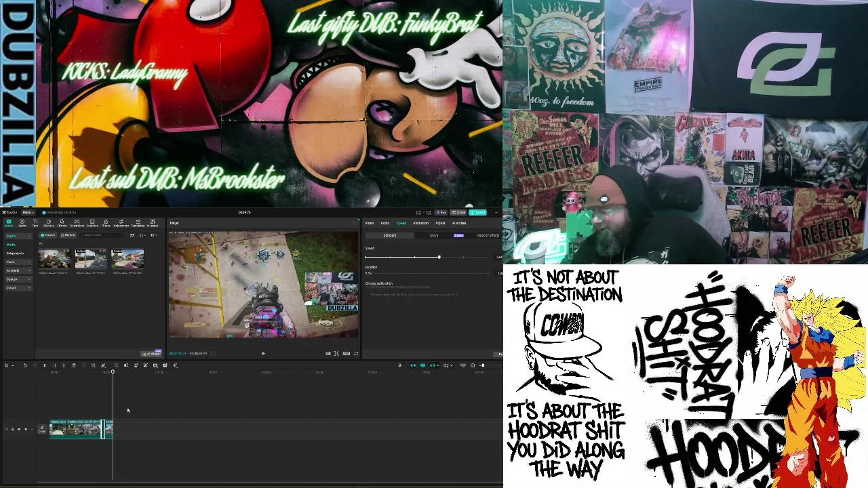Viewport: 868px width, 488px height.
Task: Expand the AI media section
Action: pyautogui.click(x=18, y=270)
